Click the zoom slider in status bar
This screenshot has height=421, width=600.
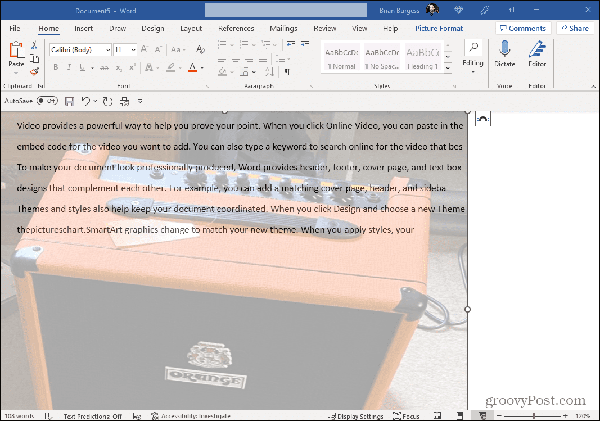(x=533, y=415)
